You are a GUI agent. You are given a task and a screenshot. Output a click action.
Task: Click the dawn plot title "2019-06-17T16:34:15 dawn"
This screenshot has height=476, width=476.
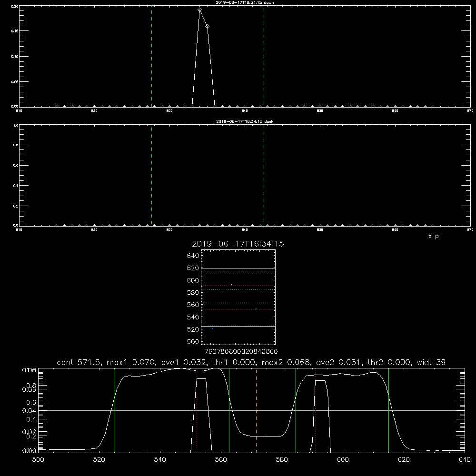pyautogui.click(x=245, y=2)
